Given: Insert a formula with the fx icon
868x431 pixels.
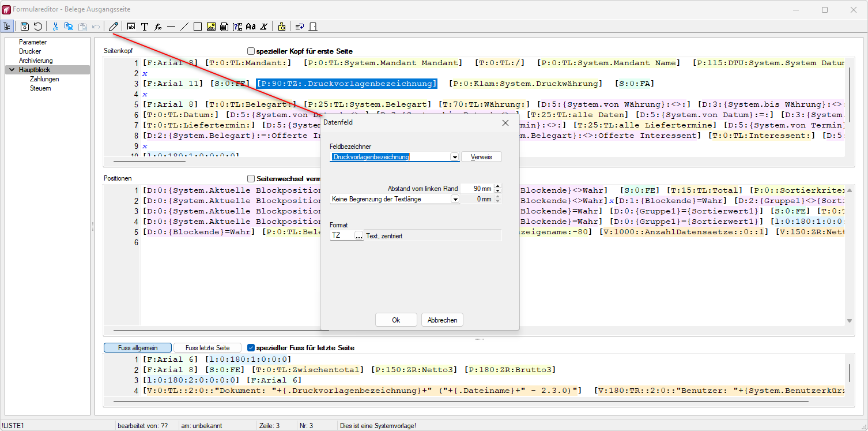Looking at the screenshot, I should click(x=158, y=26).
